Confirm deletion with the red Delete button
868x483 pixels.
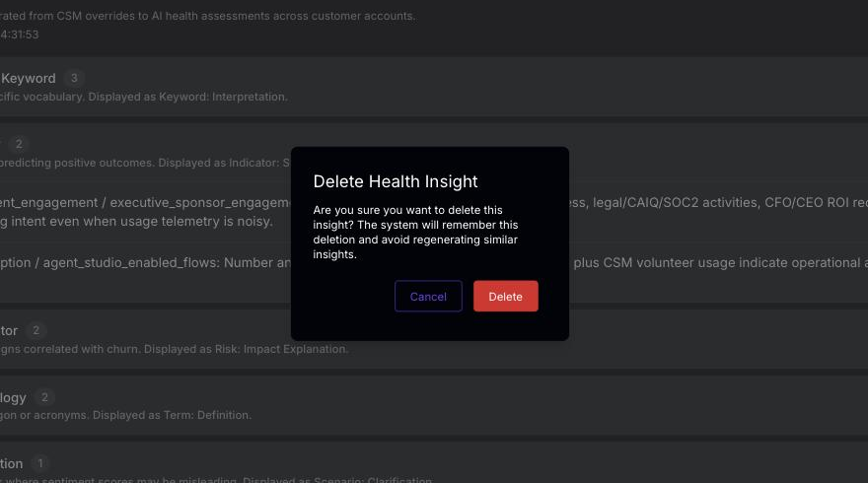(x=505, y=296)
